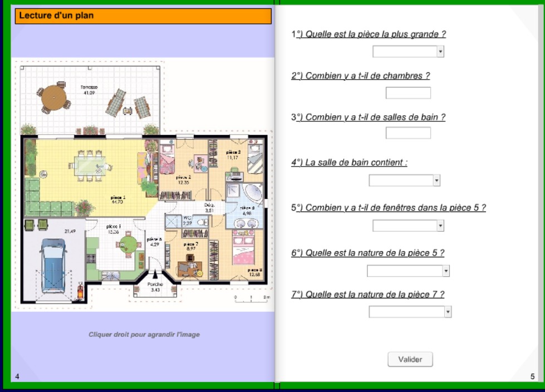The image size is (545, 392).
Task: Click the desk in pièce 7
Action: (x=190, y=269)
